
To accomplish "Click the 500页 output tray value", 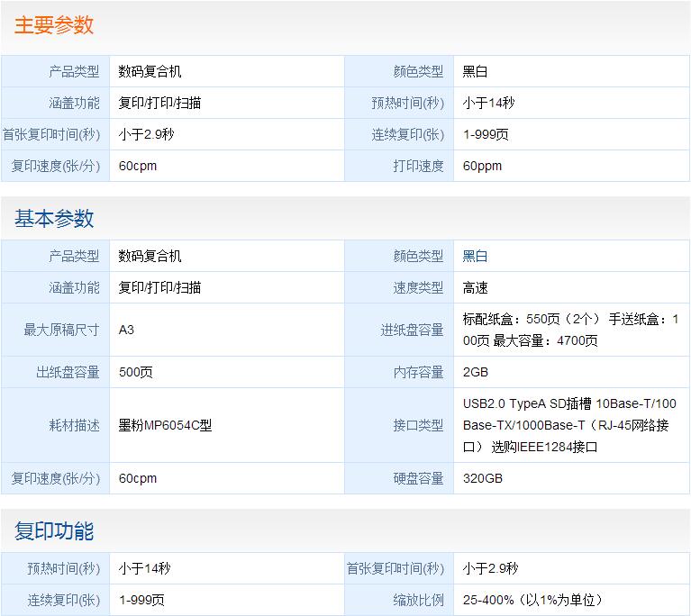I will 136,372.
